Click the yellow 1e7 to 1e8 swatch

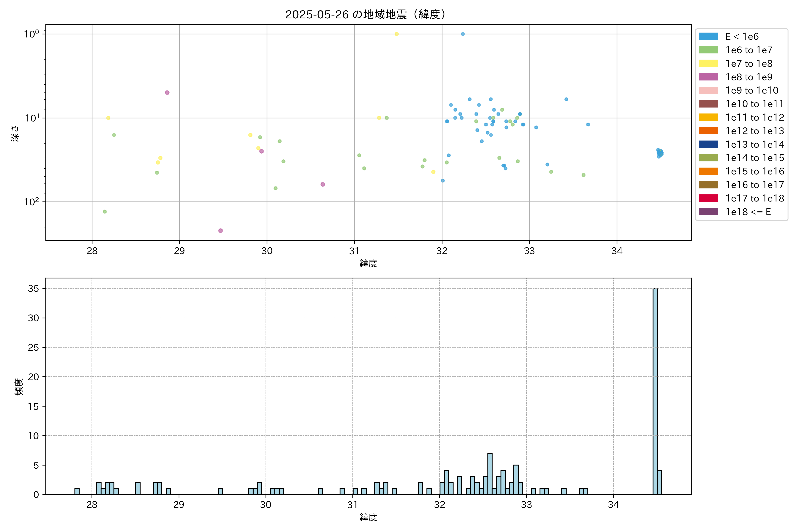[708, 63]
